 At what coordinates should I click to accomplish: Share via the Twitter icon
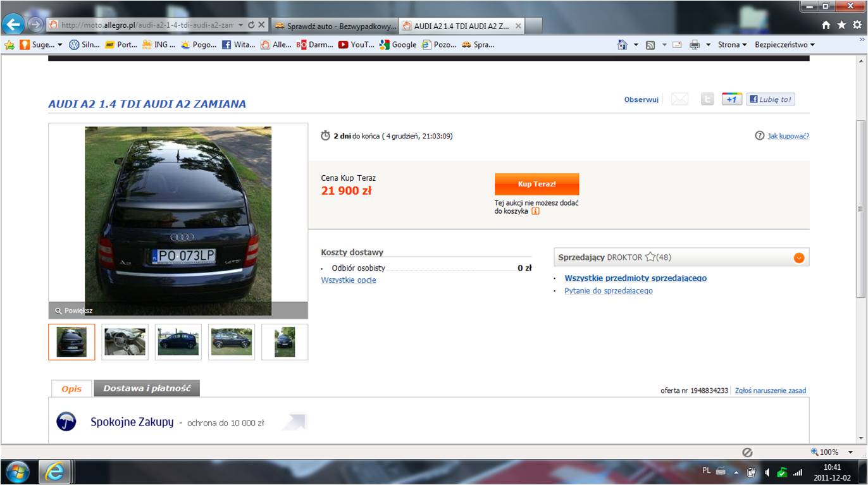[707, 99]
